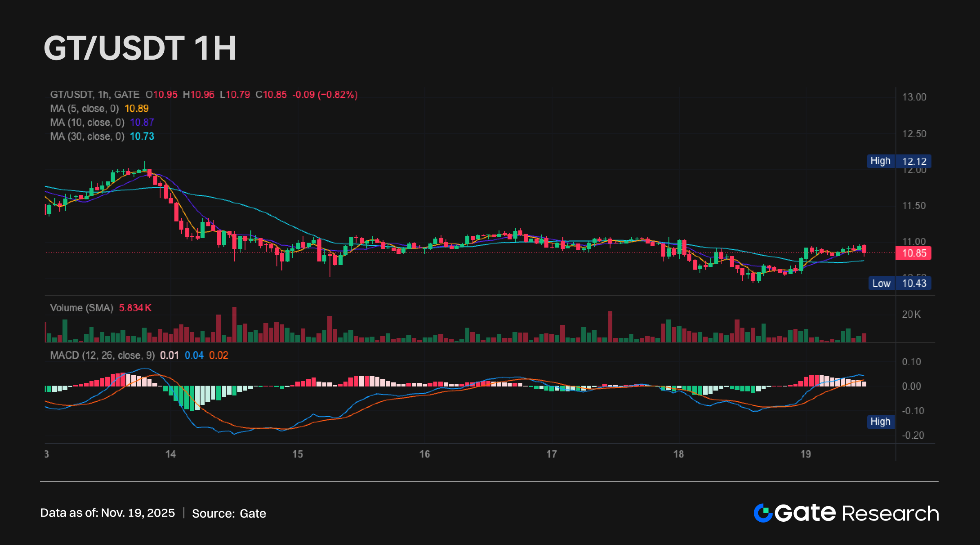The height and width of the screenshot is (545, 980).
Task: Select the MA (5, close, 0) indicator label
Action: point(85,109)
